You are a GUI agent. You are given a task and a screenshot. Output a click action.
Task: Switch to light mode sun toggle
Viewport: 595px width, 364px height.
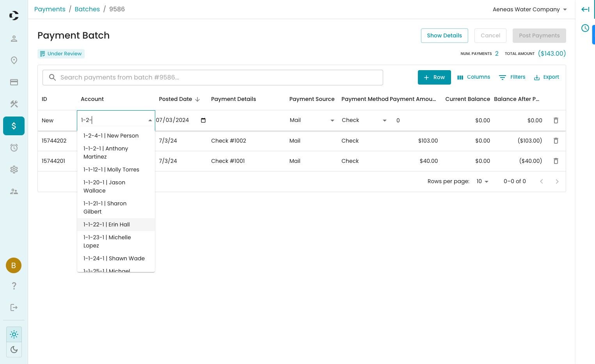pyautogui.click(x=14, y=334)
